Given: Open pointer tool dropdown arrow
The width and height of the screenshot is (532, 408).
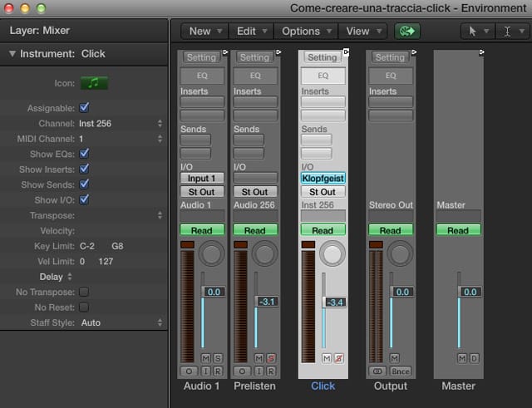Looking at the screenshot, I should coord(486,32).
